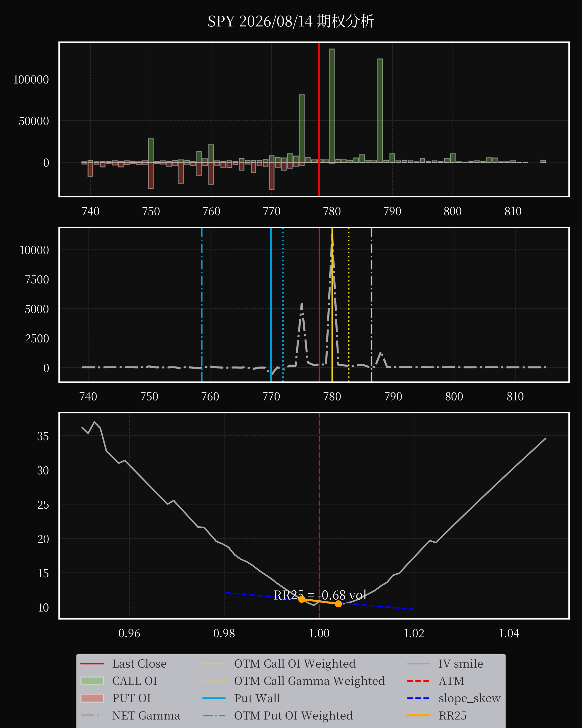Click the '25' y-axis label in IV chart

coord(43,505)
